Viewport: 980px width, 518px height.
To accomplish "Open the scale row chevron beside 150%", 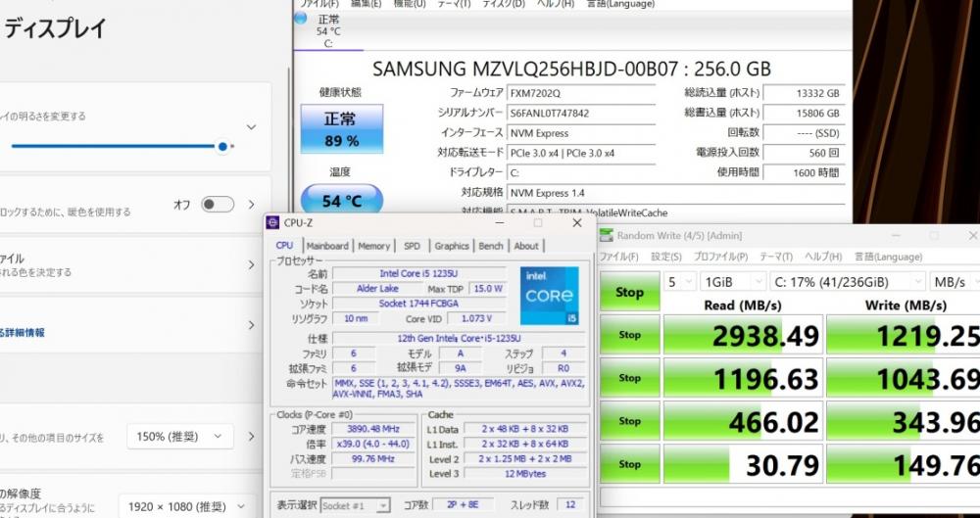I will (x=251, y=436).
